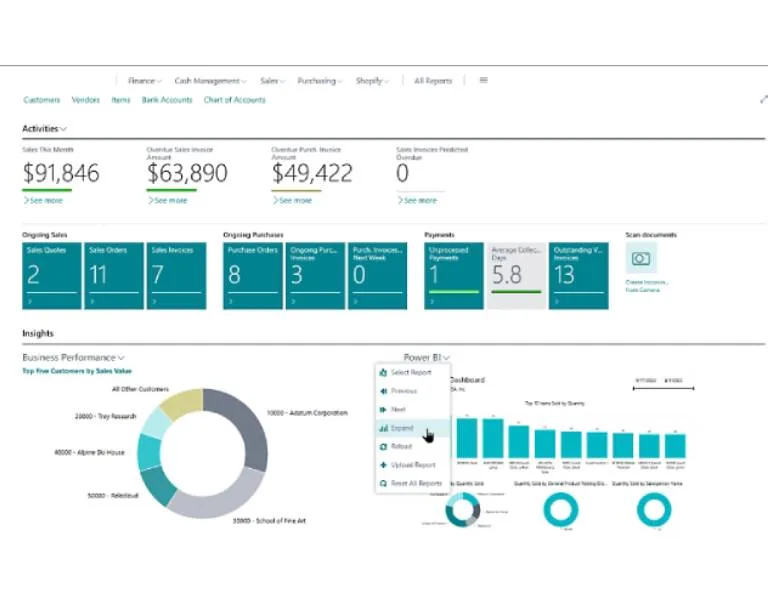Open the Shopify menu
This screenshot has height=608, width=768.
point(372,81)
